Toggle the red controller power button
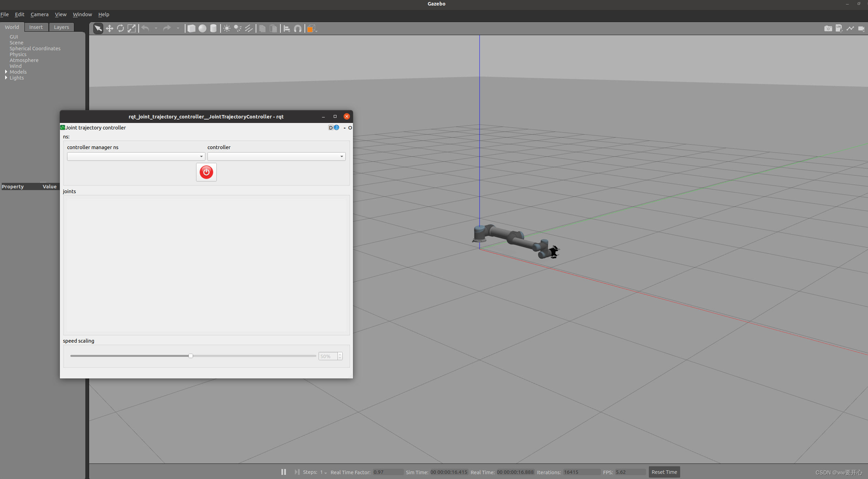This screenshot has width=868, height=479. click(206, 172)
